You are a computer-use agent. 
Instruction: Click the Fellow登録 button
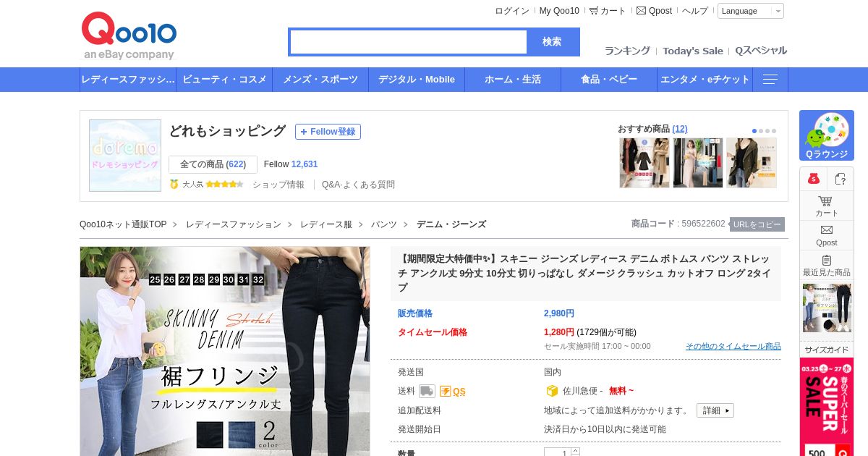click(328, 132)
